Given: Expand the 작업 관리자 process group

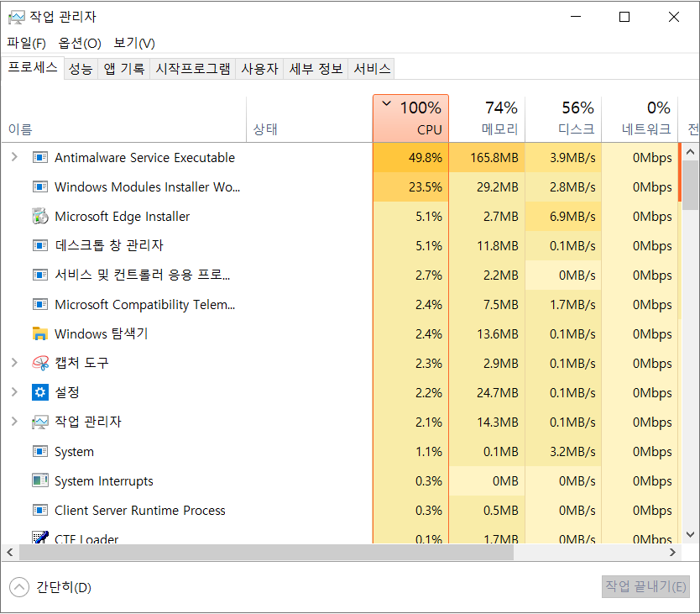Looking at the screenshot, I should pyautogui.click(x=14, y=422).
